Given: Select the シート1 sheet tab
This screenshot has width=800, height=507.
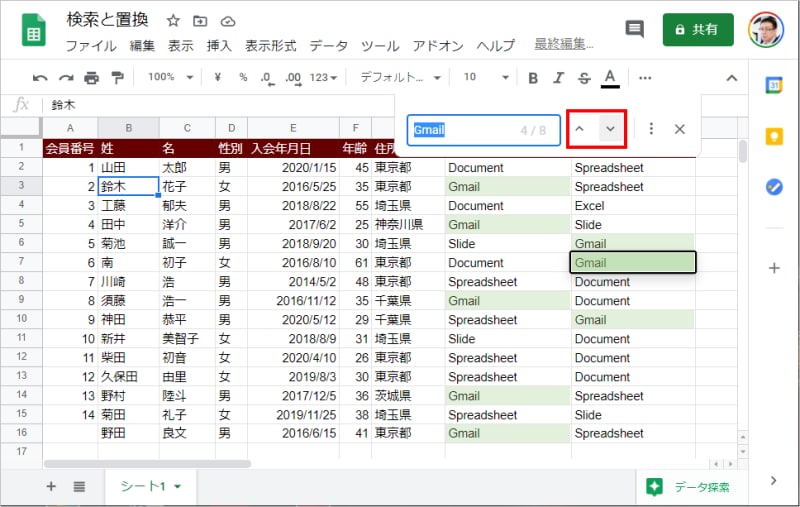Looking at the screenshot, I should [152, 486].
